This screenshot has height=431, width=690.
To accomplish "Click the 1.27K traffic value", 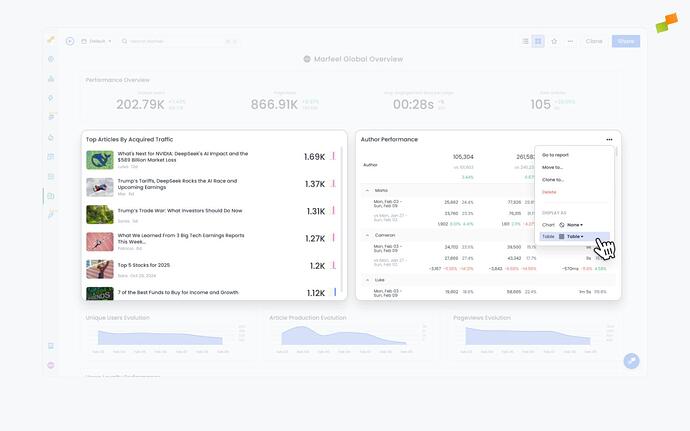I will 315,239.
